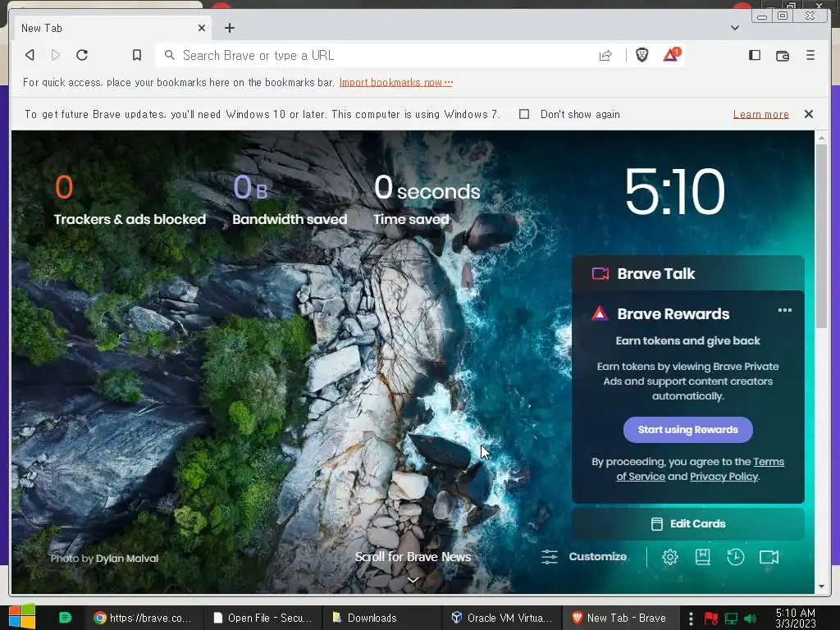Open the green taskbar app icon
Image resolution: width=840 pixels, height=630 pixels.
[x=65, y=618]
